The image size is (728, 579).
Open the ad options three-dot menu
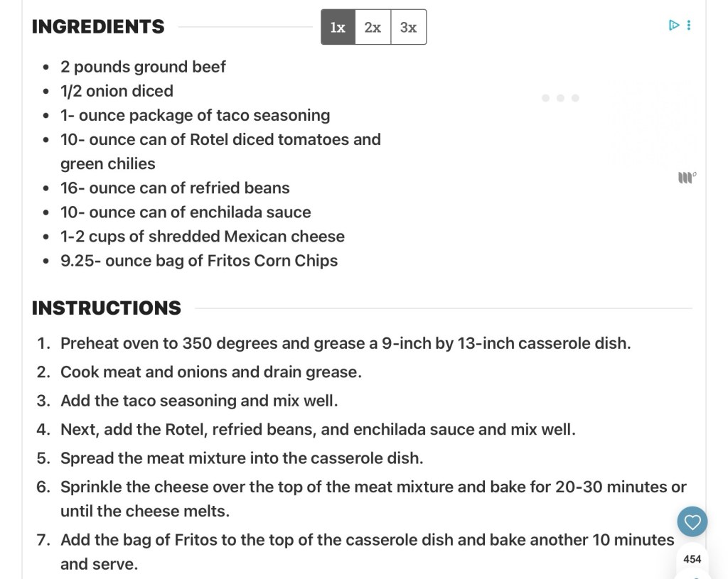tap(689, 26)
